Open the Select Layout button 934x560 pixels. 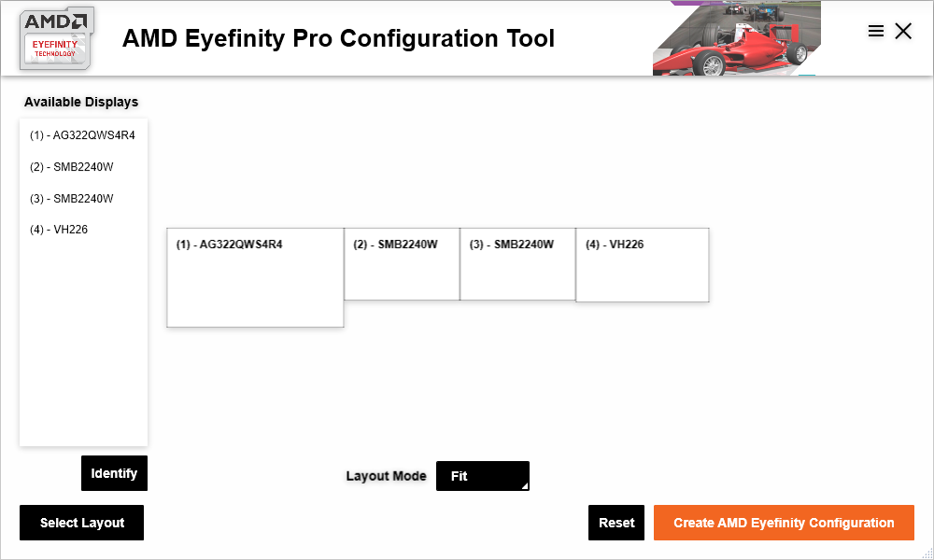[81, 523]
